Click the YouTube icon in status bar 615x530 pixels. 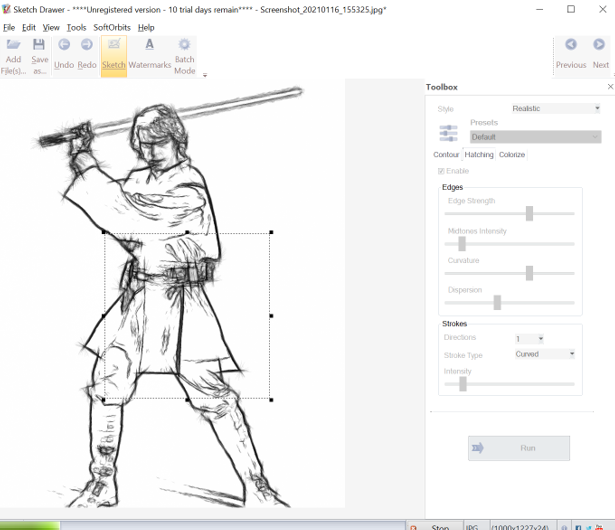tap(599, 527)
